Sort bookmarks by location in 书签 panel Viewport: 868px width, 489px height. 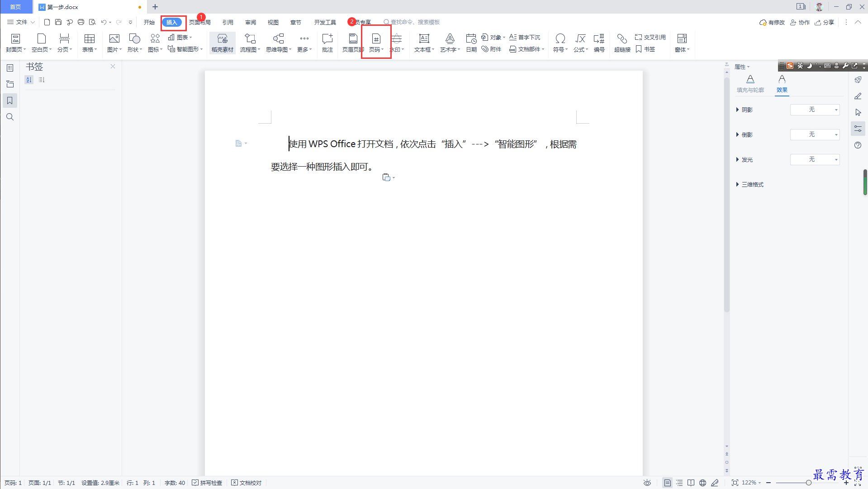(x=42, y=80)
